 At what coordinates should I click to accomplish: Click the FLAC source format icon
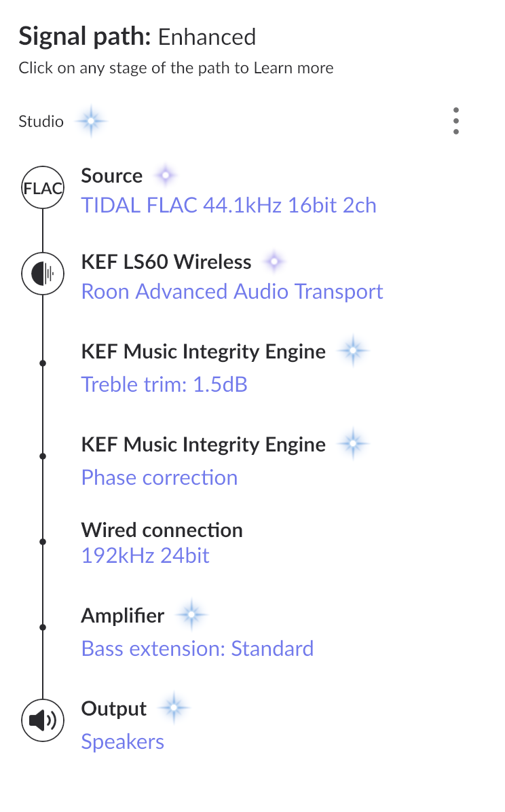click(43, 187)
